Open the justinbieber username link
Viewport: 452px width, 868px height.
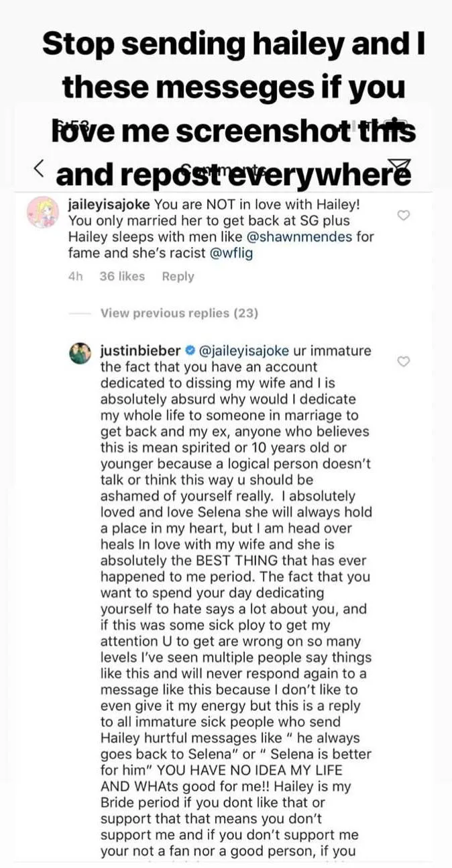[139, 351]
